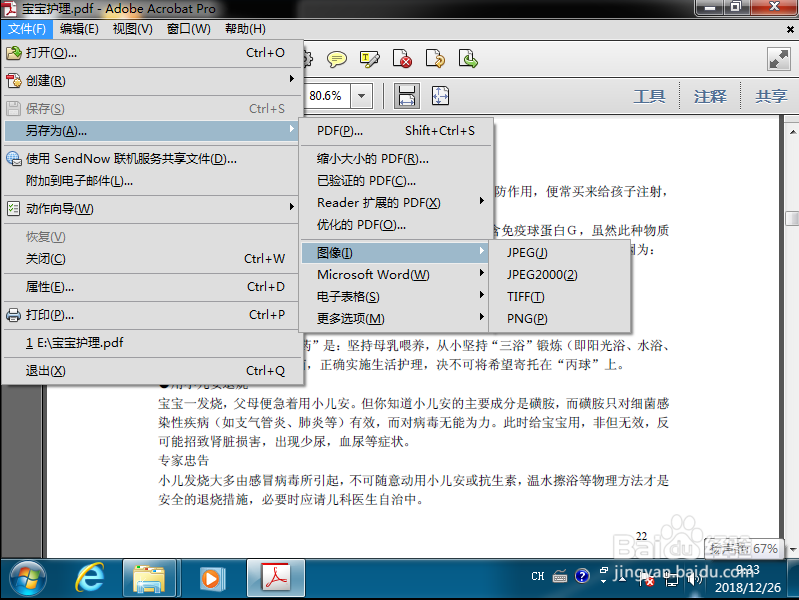Open the 注释 comments pane

point(710,96)
